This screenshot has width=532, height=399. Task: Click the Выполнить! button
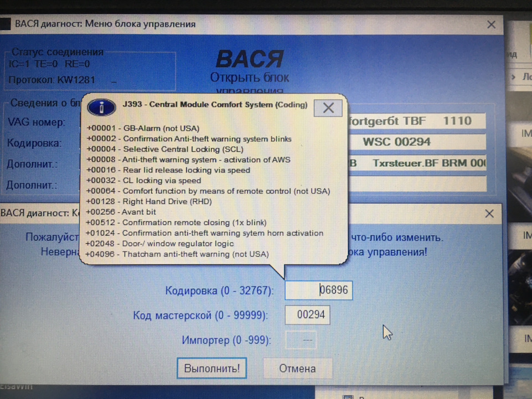click(x=212, y=368)
